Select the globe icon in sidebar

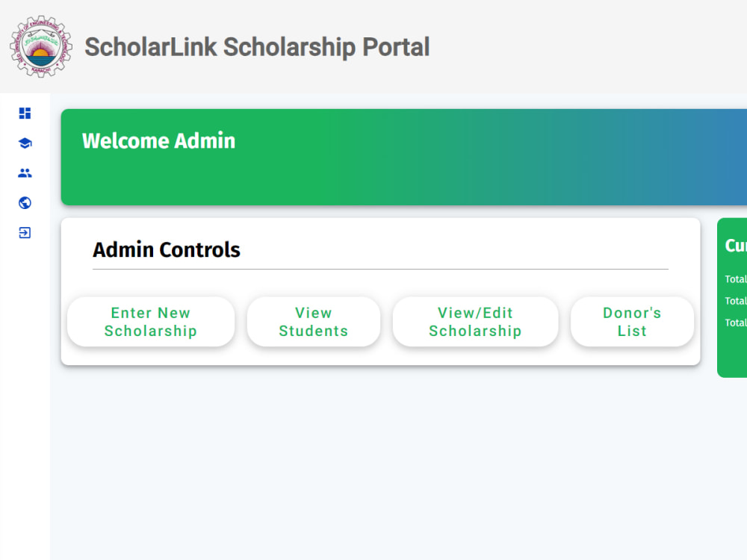coord(25,203)
